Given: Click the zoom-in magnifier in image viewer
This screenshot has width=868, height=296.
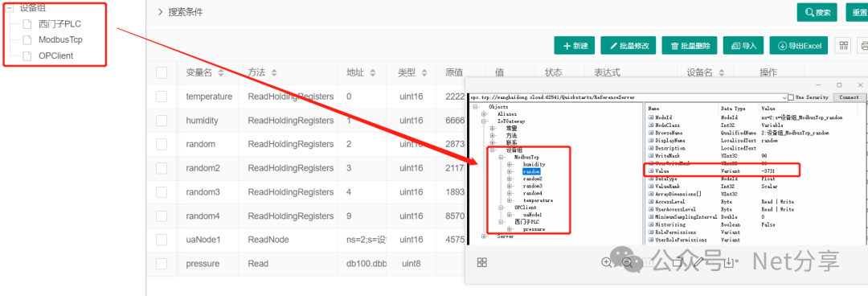Looking at the screenshot, I should (x=607, y=262).
